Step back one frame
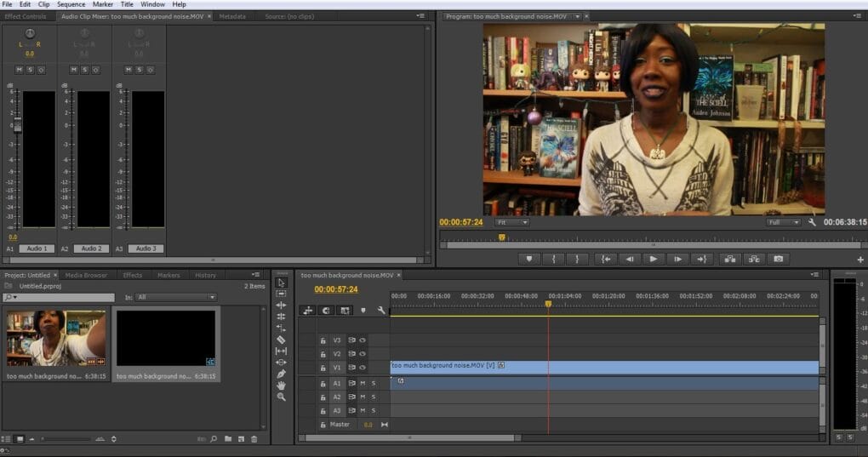 [630, 259]
